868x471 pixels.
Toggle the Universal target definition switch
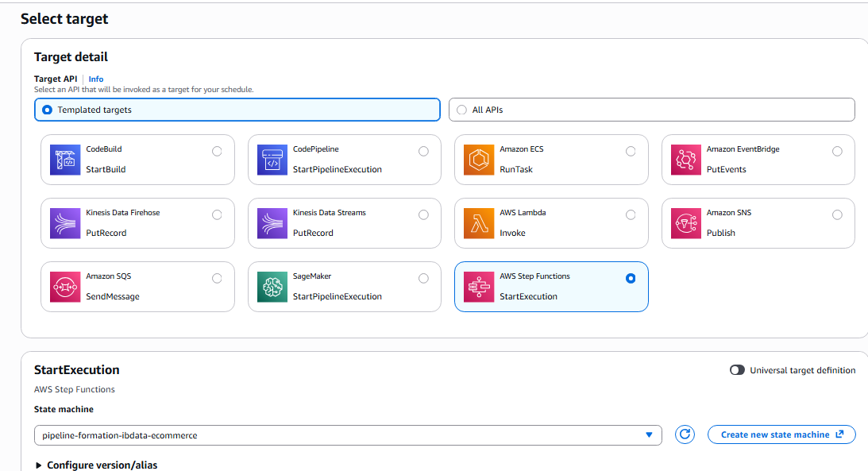(x=737, y=369)
